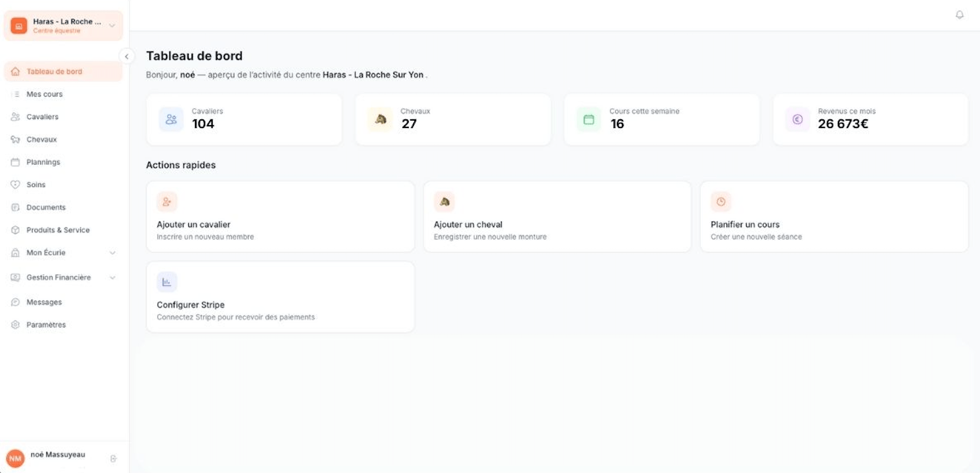This screenshot has width=980, height=473.
Task: Collapse the sidebar with the arrow button
Action: [x=126, y=56]
